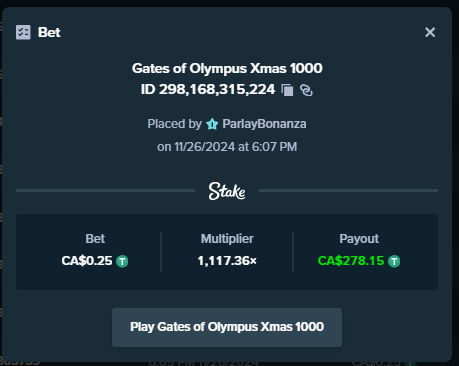Click the 1,117.36× multiplier value
This screenshot has height=366, width=459.
coord(227,261)
